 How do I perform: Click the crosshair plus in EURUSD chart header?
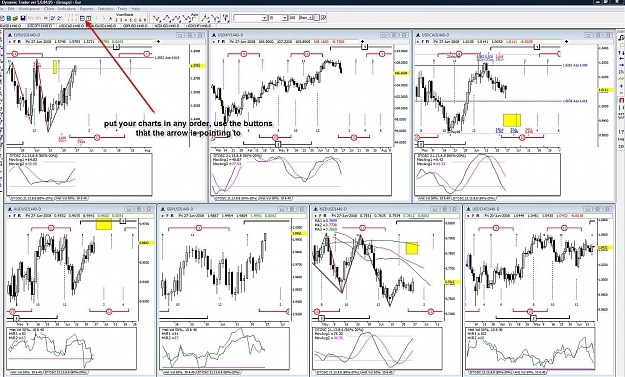158,41
